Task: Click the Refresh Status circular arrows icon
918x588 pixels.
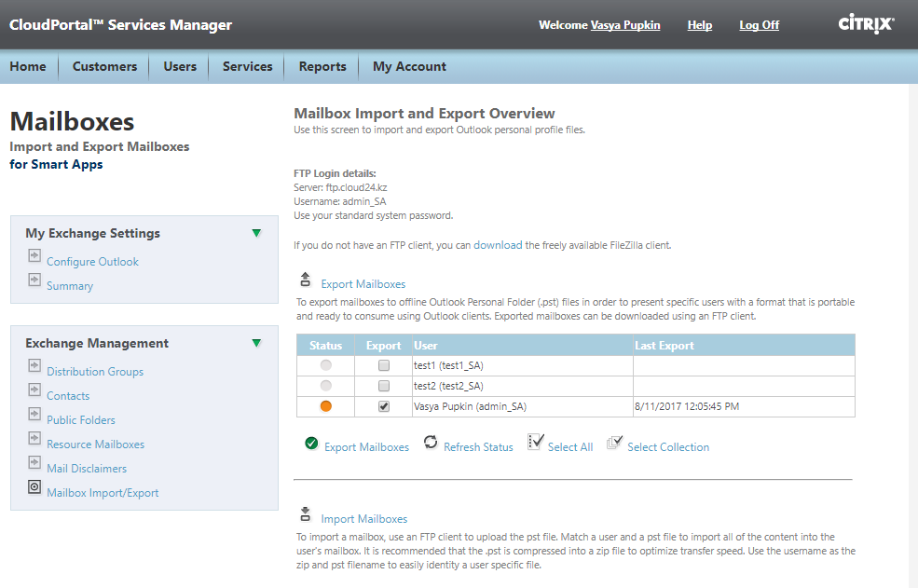Action: tap(431, 443)
